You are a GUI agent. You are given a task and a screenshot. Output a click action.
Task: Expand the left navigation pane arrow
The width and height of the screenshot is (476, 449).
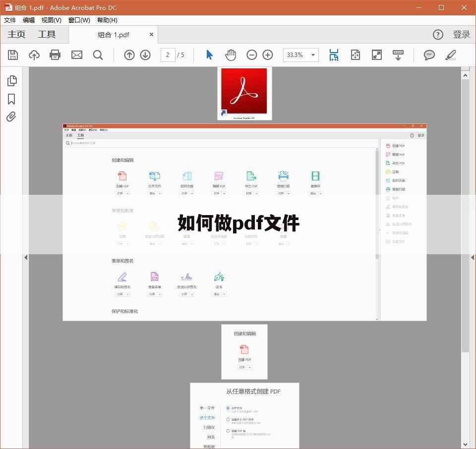(26, 257)
